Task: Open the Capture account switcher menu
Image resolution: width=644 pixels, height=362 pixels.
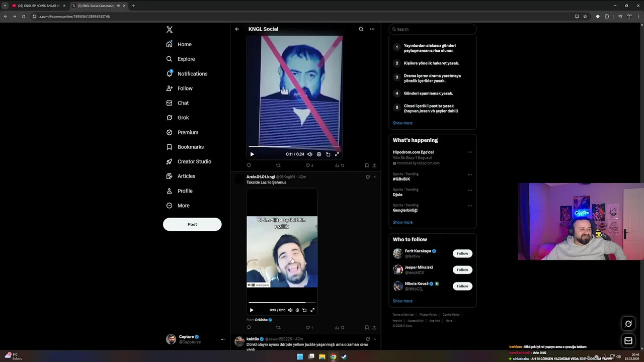Action: pyautogui.click(x=196, y=339)
